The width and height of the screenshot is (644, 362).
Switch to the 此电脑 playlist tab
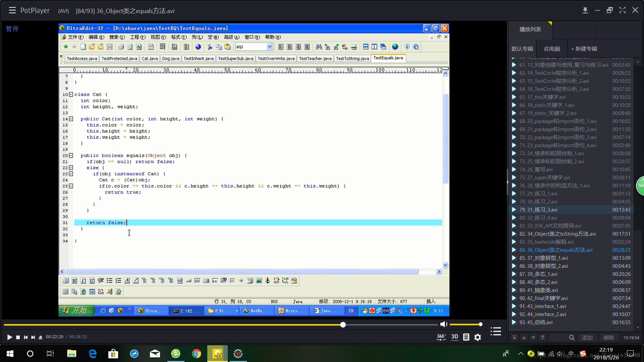(x=552, y=49)
